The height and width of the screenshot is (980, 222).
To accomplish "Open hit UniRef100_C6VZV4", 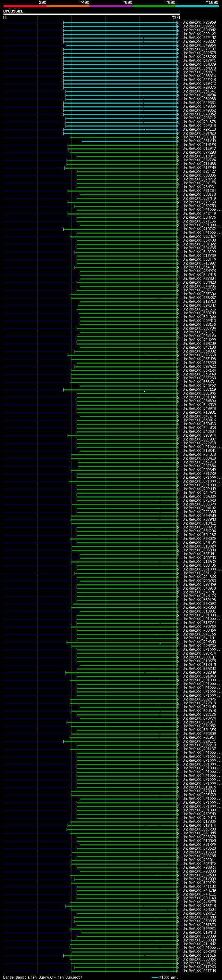I will (x=199, y=160).
